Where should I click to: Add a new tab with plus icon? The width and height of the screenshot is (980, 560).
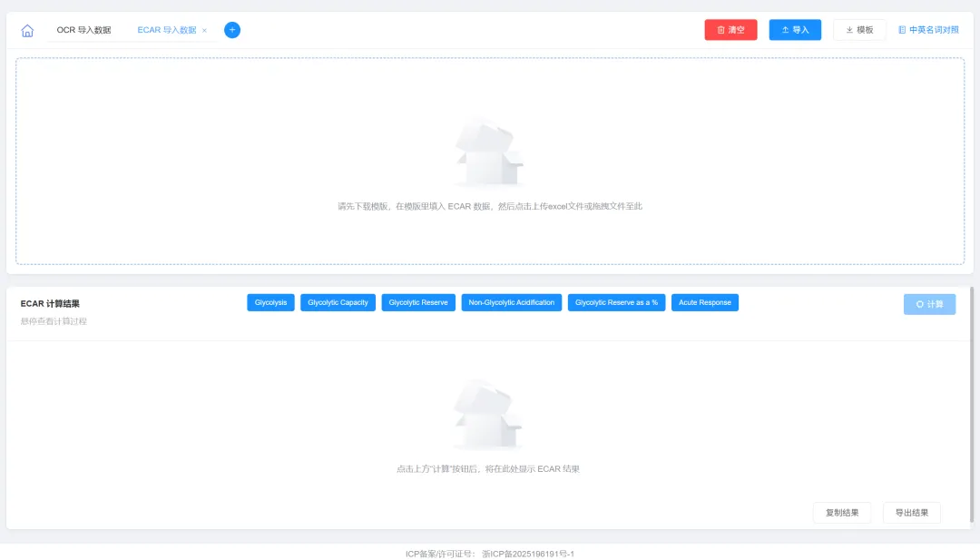pos(232,30)
